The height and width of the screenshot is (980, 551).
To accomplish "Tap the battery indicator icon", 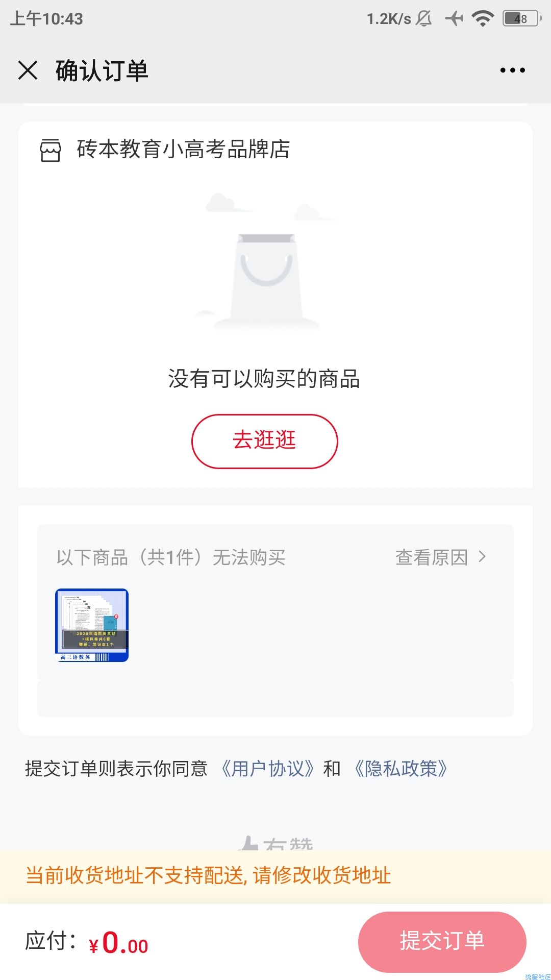I will tap(522, 19).
